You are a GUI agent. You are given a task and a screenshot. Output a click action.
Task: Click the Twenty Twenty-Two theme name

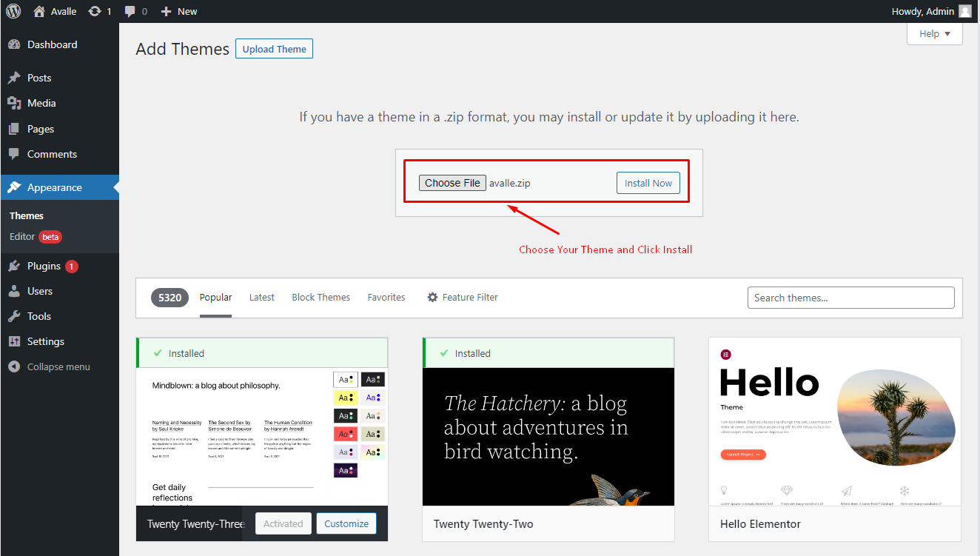[x=483, y=523]
